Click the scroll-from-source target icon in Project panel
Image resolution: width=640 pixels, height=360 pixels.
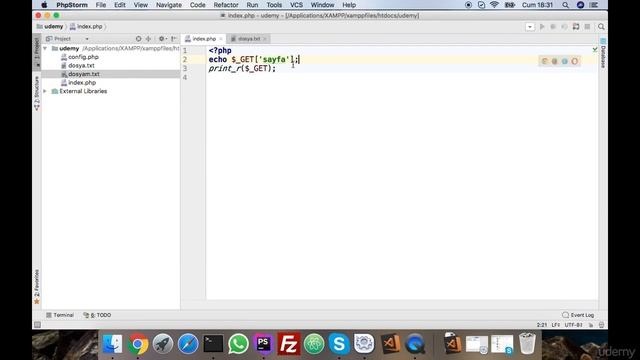tap(138, 39)
